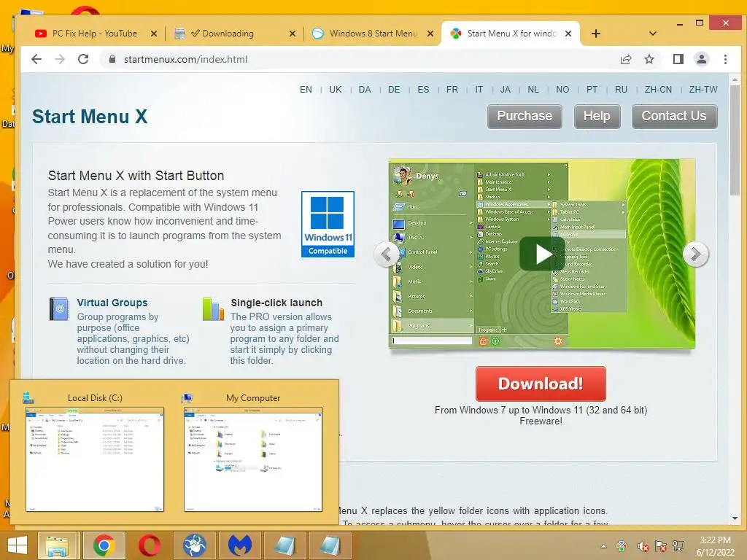Screen dimensions: 747x560
Task: Switch site language to DE
Action: [394, 90]
